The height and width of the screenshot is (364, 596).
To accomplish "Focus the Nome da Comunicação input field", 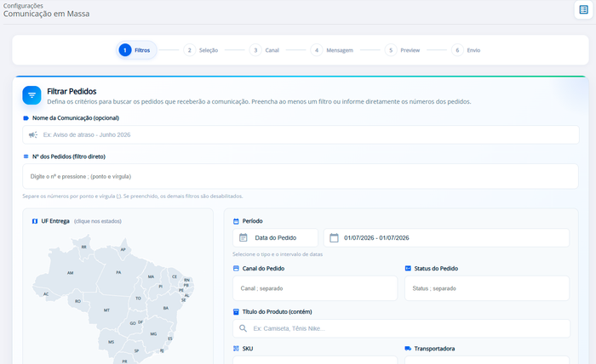I will click(x=301, y=134).
